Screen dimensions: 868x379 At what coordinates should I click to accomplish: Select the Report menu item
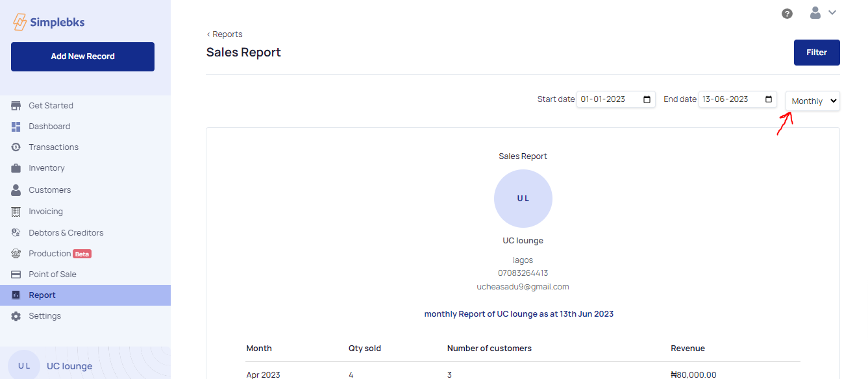pos(42,295)
